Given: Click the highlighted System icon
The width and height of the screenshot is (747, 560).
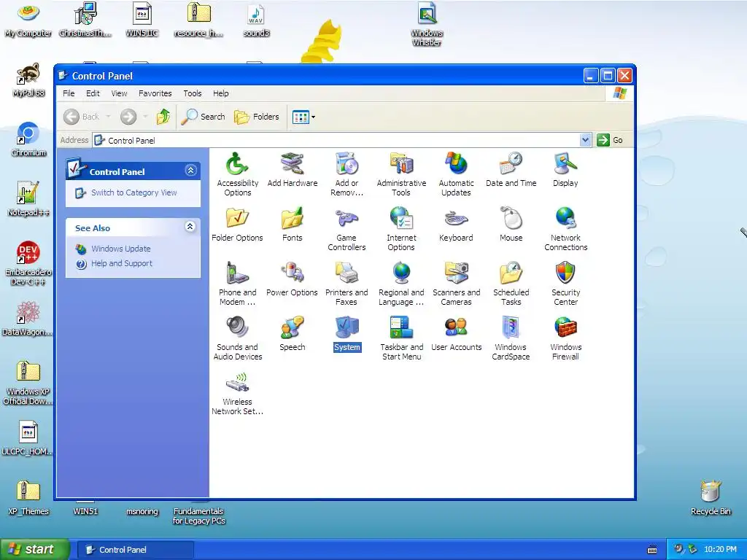Looking at the screenshot, I should 347,329.
